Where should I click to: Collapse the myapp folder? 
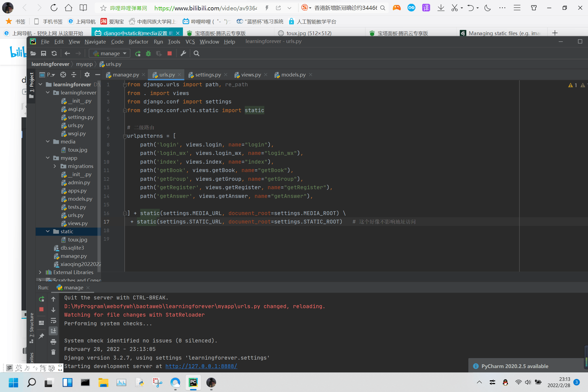pyautogui.click(x=48, y=158)
